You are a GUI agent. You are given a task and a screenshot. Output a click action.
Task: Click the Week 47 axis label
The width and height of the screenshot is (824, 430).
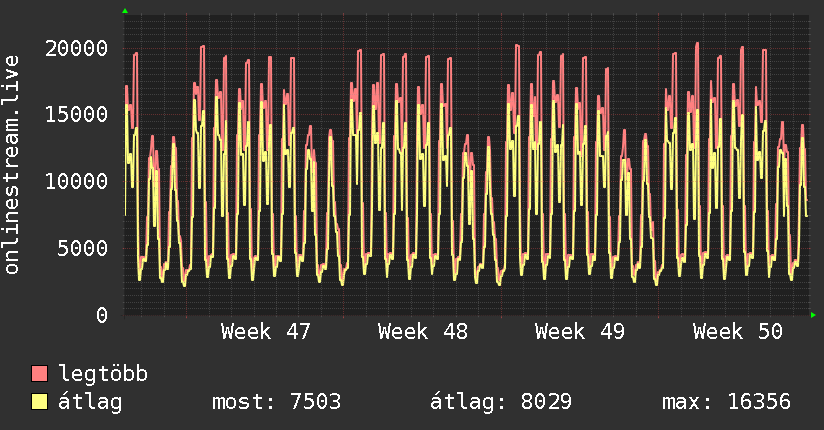pyautogui.click(x=265, y=332)
